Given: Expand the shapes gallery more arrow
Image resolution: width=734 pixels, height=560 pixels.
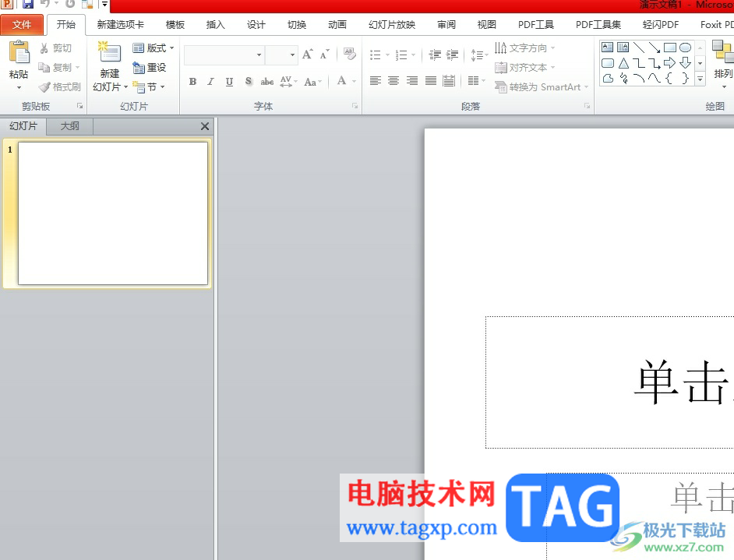Looking at the screenshot, I should tap(700, 79).
